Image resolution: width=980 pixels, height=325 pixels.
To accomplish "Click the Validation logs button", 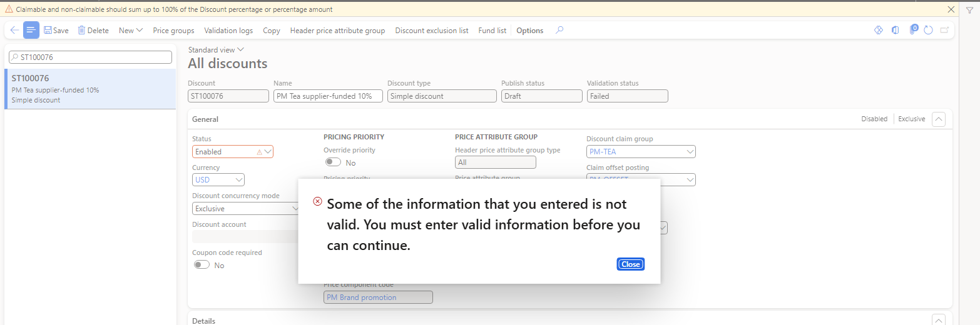I will point(228,30).
